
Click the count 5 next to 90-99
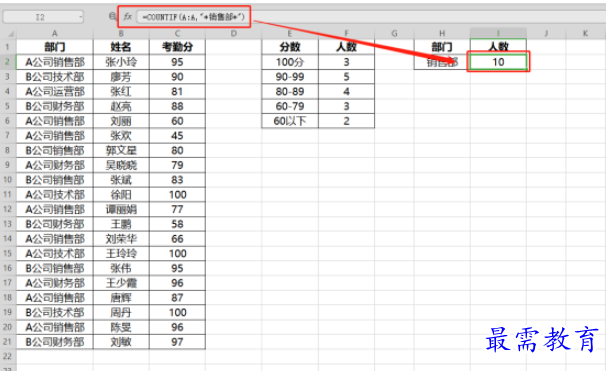pos(346,77)
